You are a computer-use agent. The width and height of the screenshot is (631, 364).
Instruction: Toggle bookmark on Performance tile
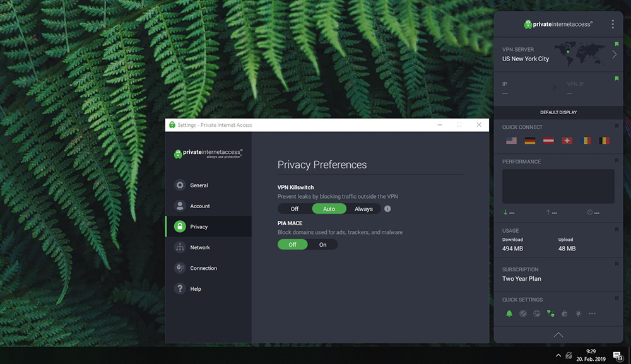616,160
